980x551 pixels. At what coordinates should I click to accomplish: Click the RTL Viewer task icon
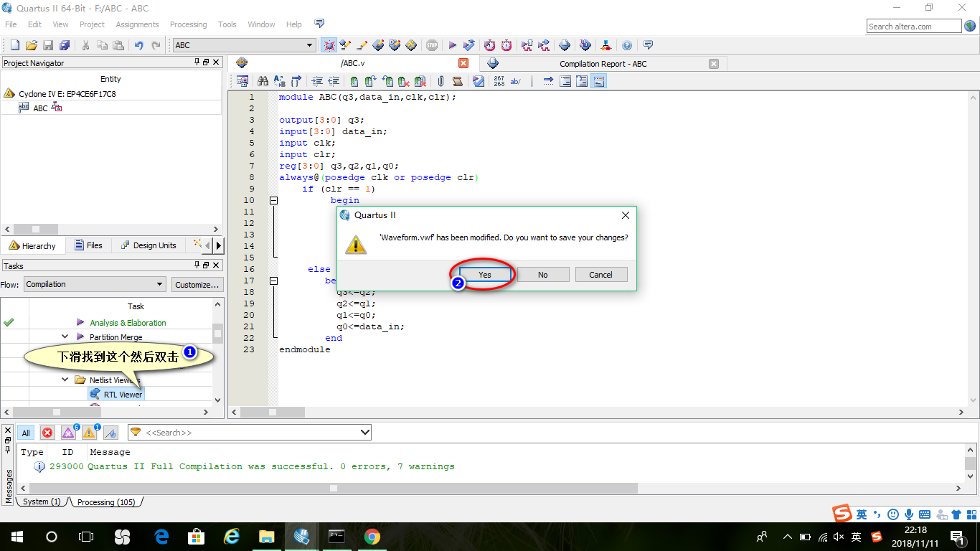(x=95, y=394)
